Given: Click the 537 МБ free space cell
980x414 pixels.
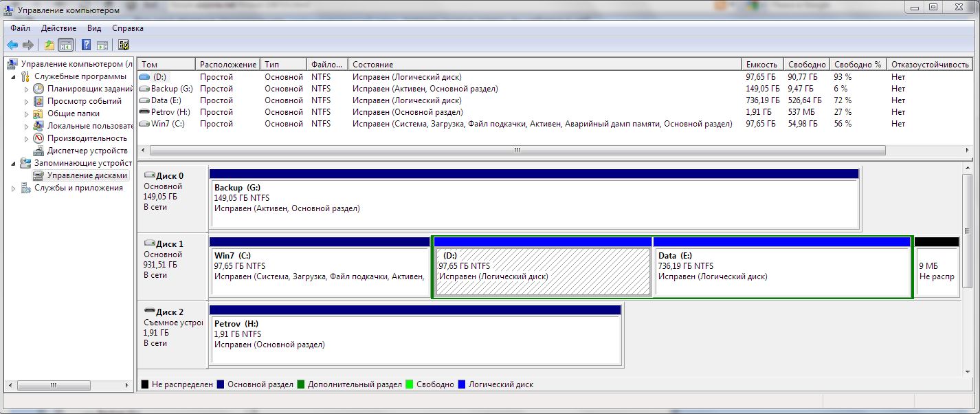Looking at the screenshot, I should [x=801, y=112].
